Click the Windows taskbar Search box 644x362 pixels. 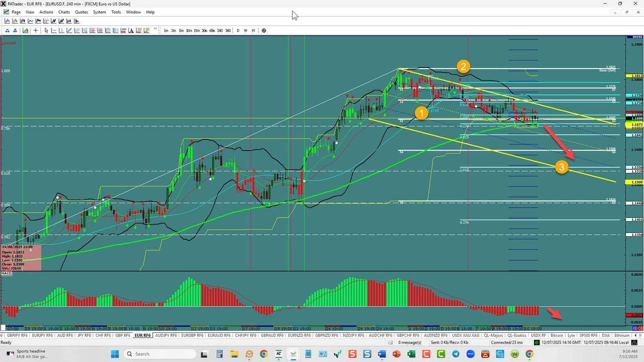pos(160,354)
